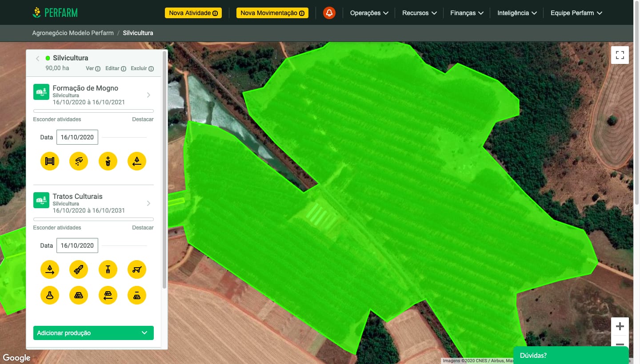
Task: Hide activities for Formação de Mogno
Action: click(x=57, y=119)
